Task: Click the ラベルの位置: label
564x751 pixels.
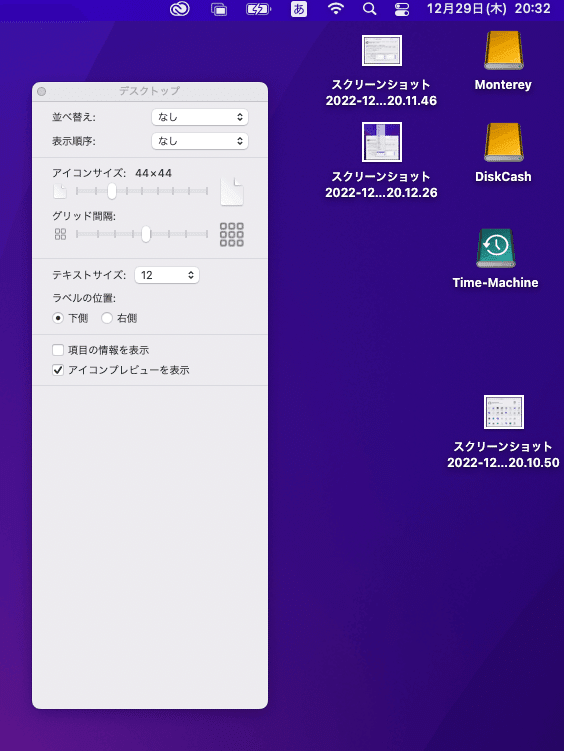Action: pos(84,298)
